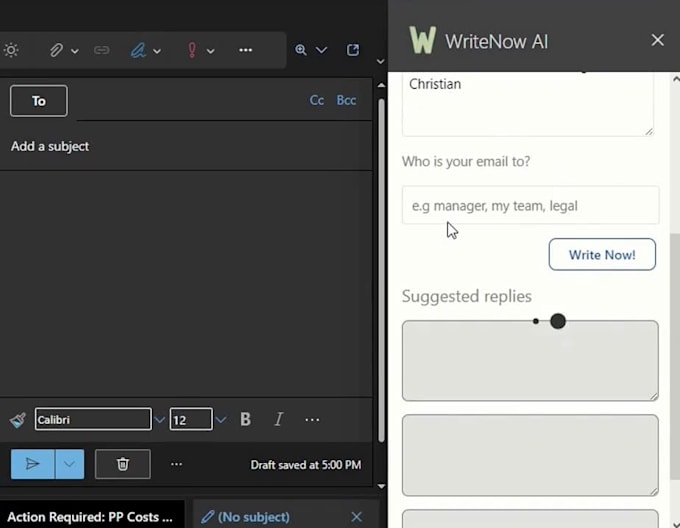Expand the zoom dropdown chevron
The image size is (680, 528).
(321, 50)
